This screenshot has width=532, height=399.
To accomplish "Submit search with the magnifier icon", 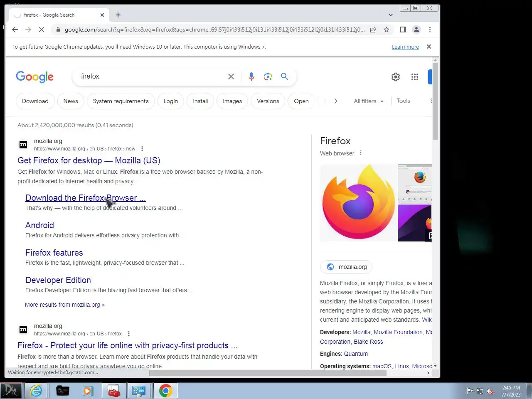I will (284, 76).
